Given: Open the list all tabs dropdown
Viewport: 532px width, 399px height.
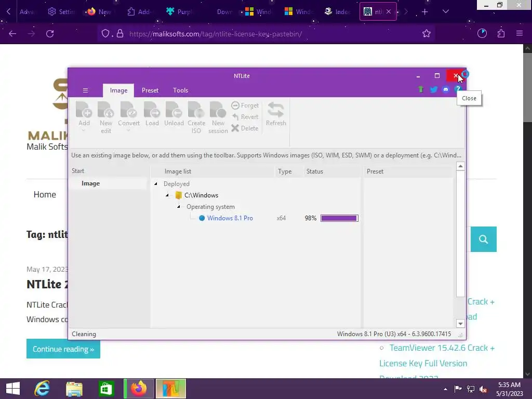Looking at the screenshot, I should tap(446, 12).
